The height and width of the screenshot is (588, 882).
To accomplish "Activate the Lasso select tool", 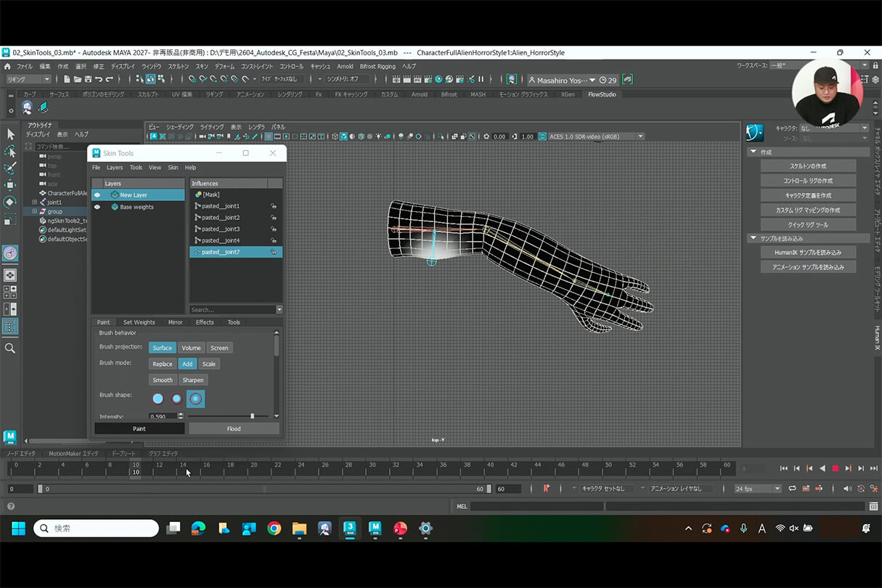I will 10,151.
